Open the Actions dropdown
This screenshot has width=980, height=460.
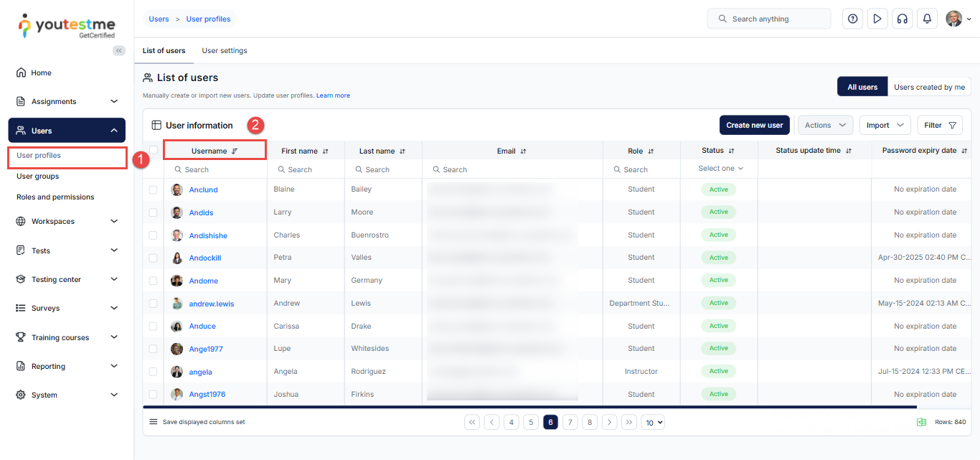(x=825, y=125)
